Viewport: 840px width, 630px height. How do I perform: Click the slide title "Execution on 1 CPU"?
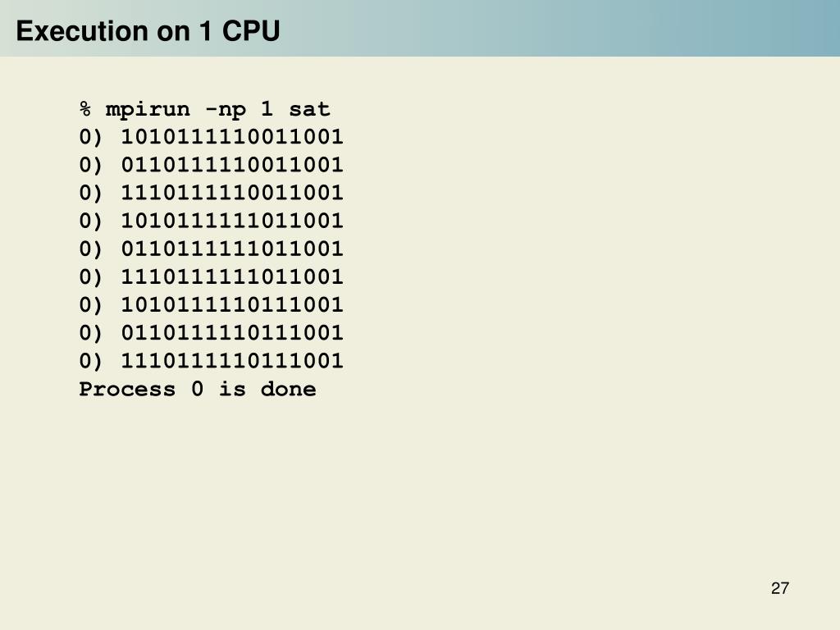coord(148,30)
